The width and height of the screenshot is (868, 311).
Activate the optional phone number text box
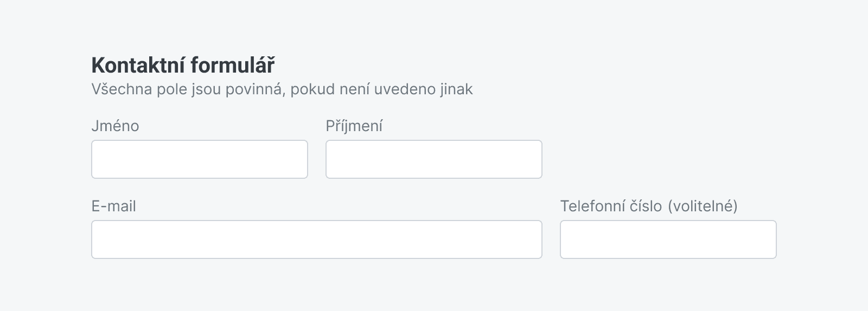tap(668, 239)
